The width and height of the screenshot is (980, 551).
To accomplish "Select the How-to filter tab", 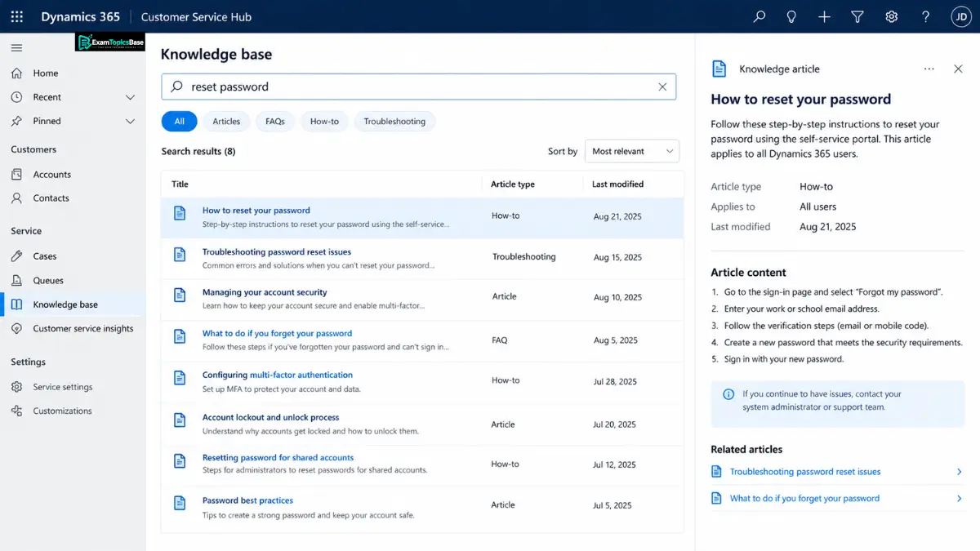I will click(324, 122).
